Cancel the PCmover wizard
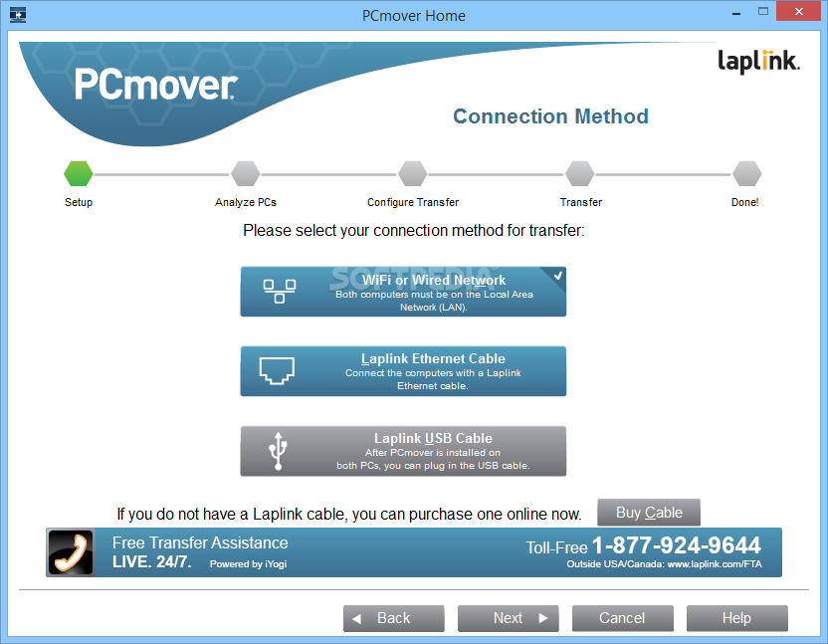The width and height of the screenshot is (828, 644). (x=623, y=618)
